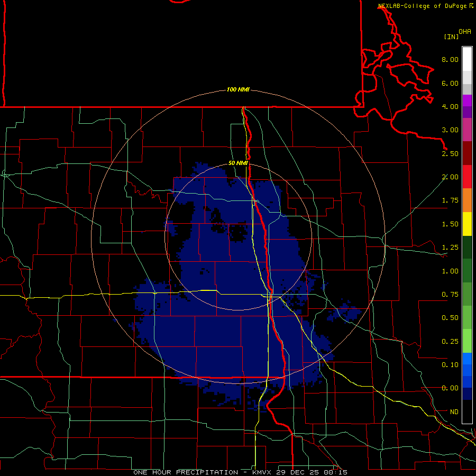Click the 8.00 legend value
Image resolution: width=476 pixels, height=476 pixels.
[x=450, y=59]
